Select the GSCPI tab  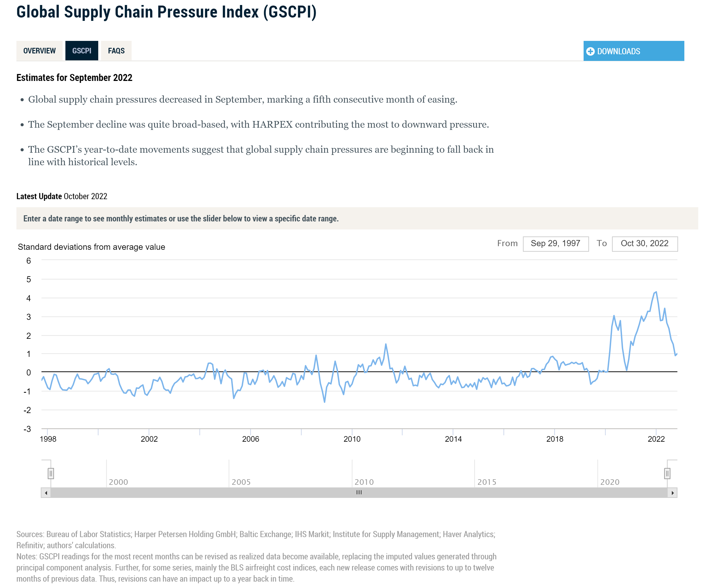(x=82, y=51)
